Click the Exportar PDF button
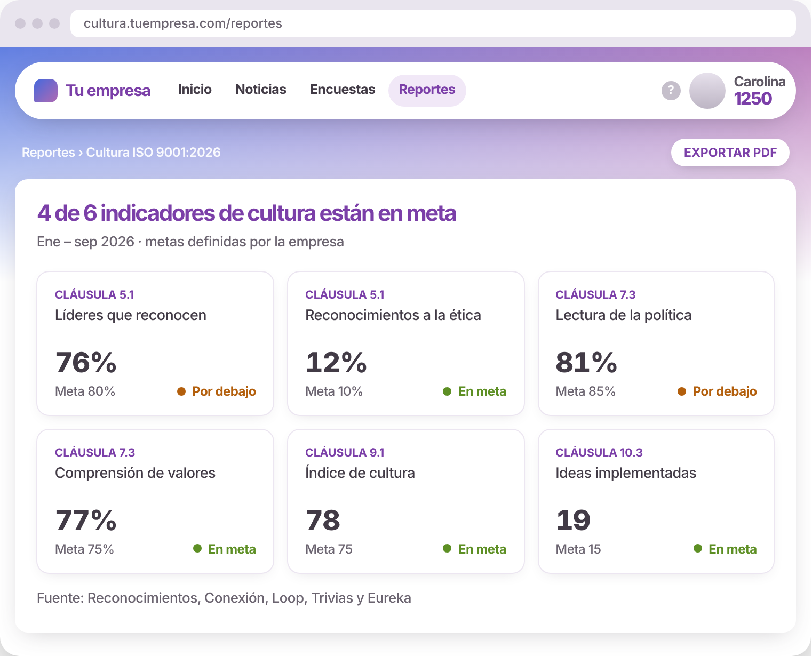The image size is (812, 656). point(730,153)
